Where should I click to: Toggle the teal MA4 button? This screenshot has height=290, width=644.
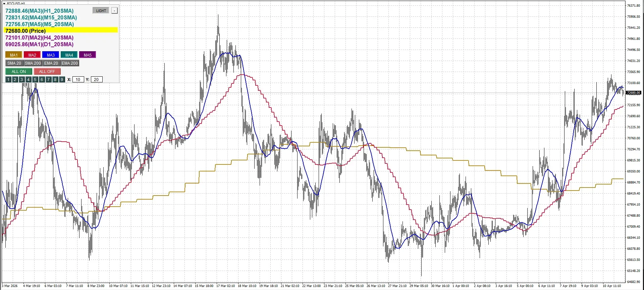click(x=69, y=55)
